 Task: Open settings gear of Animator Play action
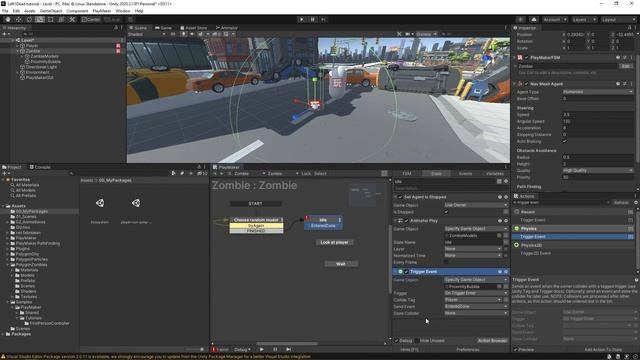click(506, 220)
